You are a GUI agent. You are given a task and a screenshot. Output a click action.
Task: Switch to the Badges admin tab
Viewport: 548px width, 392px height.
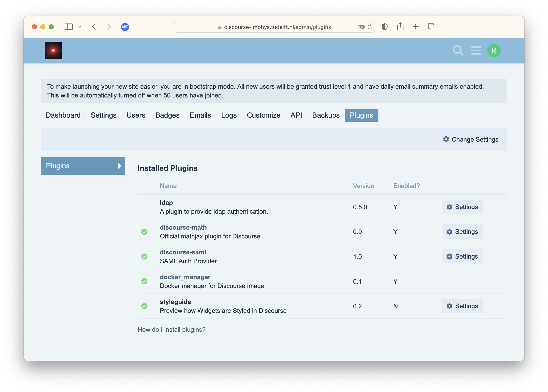pos(167,115)
